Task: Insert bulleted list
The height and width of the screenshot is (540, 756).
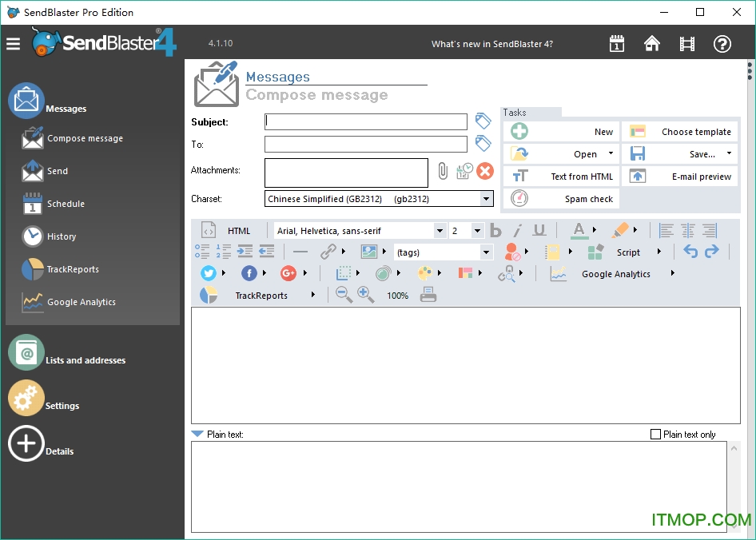Action: [x=202, y=251]
